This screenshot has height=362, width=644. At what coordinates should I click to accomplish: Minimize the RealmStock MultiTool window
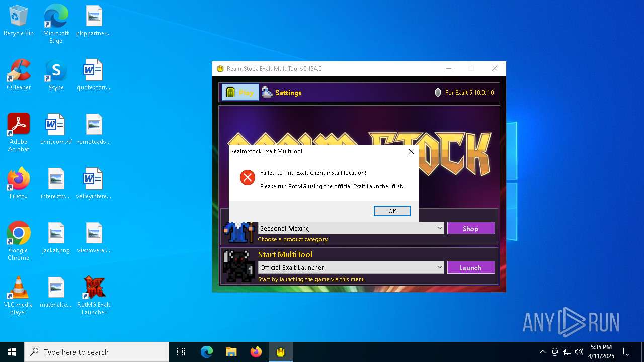(449, 69)
